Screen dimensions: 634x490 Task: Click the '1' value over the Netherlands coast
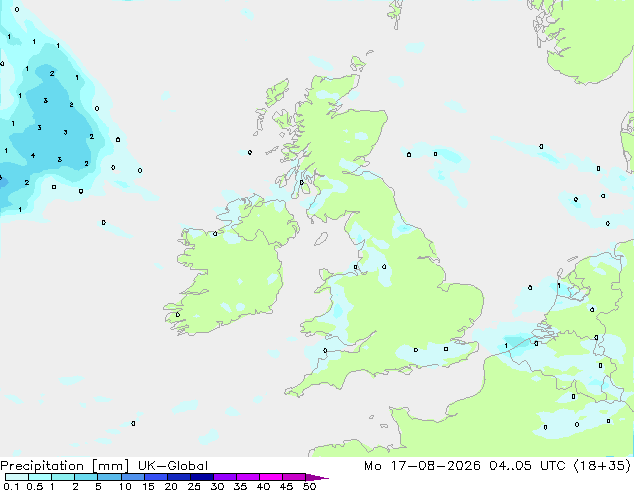(x=559, y=286)
